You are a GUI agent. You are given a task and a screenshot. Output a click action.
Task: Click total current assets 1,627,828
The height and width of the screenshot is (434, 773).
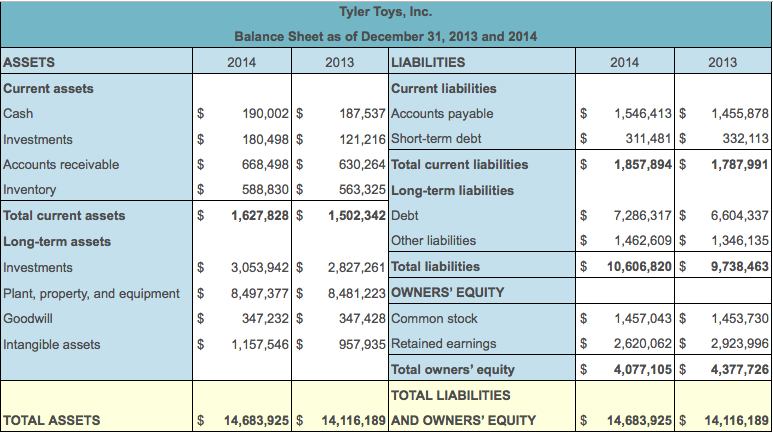260,216
